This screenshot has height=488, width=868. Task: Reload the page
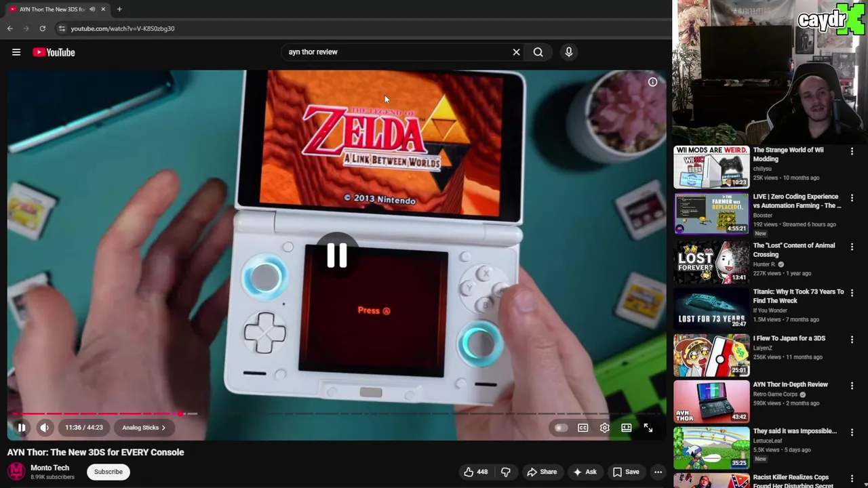click(x=42, y=28)
